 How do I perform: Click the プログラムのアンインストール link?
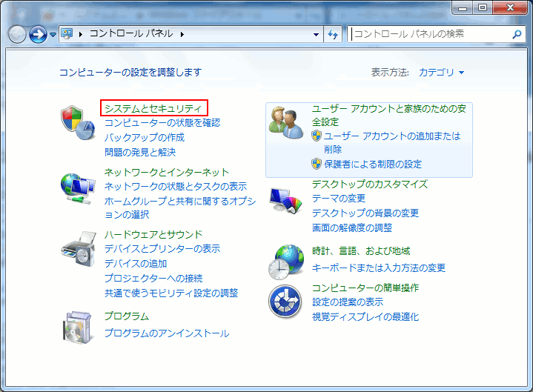[166, 333]
